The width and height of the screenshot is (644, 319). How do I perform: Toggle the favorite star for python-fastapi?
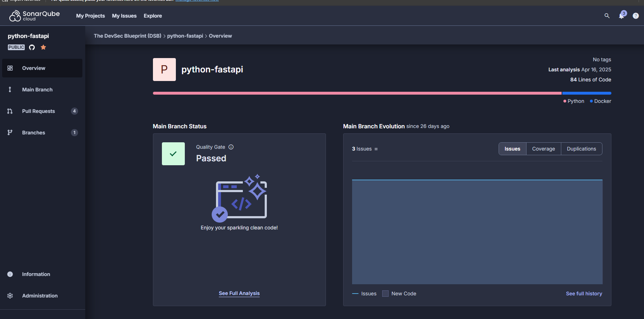click(x=43, y=47)
